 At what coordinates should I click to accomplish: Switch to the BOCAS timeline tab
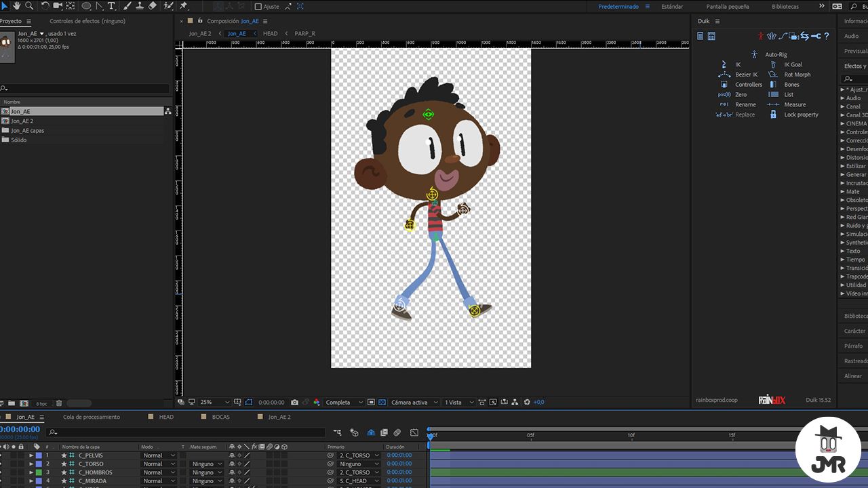[x=221, y=417]
